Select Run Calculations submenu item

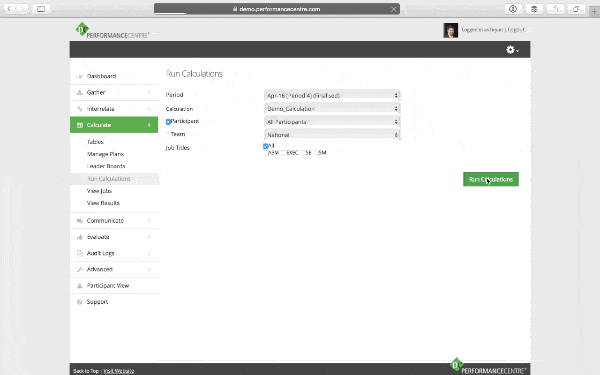tap(109, 179)
